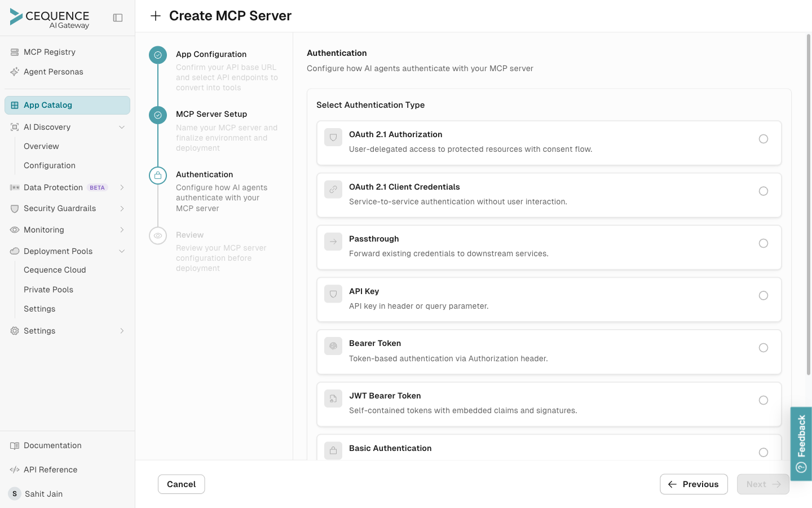Screen dimensions: 812x508
Task: Click the Passthrough arrow icon
Action: (333, 242)
